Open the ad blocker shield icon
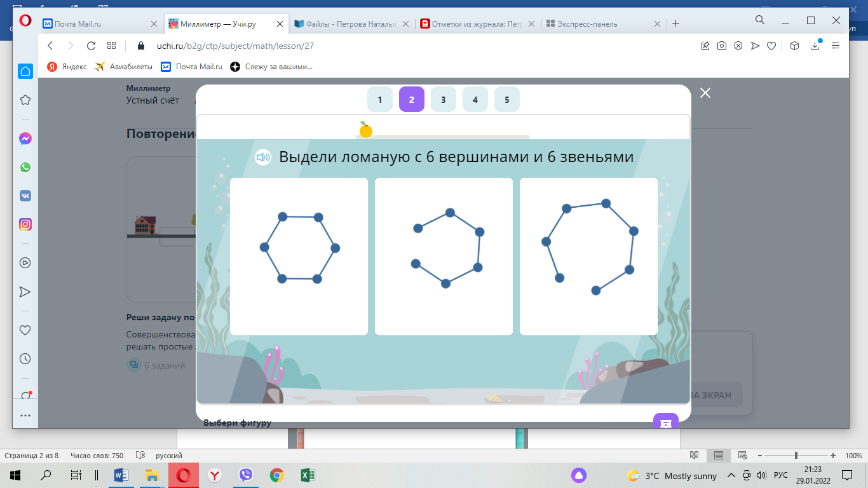 point(738,46)
